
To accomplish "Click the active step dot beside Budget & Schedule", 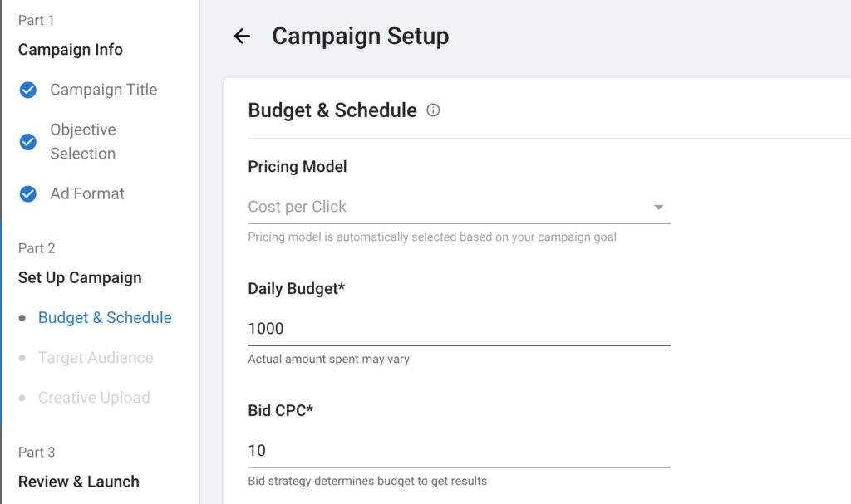I will (22, 317).
